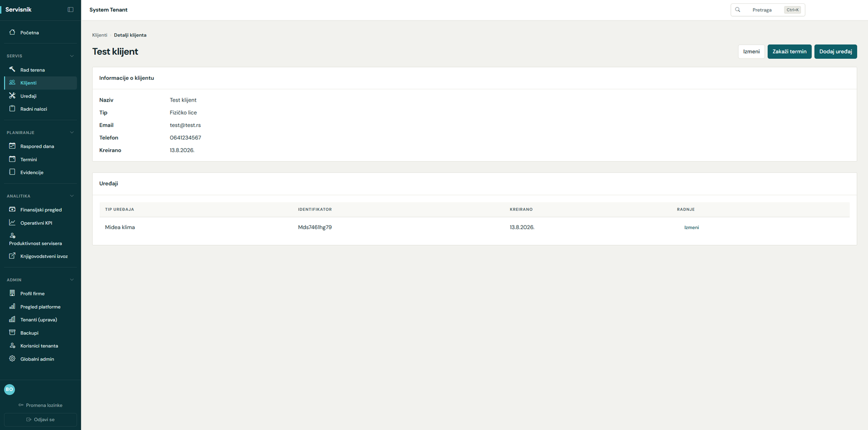Open Rad terena wrench icon

pos(12,69)
